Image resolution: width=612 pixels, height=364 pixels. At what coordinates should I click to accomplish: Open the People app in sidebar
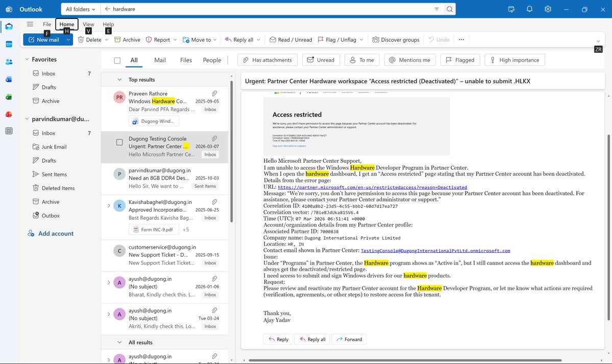point(9,62)
